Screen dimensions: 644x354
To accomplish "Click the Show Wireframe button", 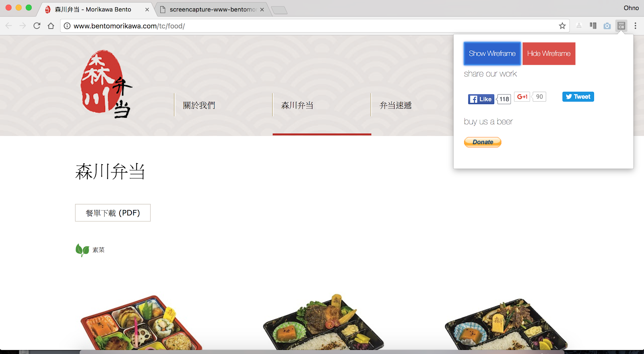I will 492,54.
